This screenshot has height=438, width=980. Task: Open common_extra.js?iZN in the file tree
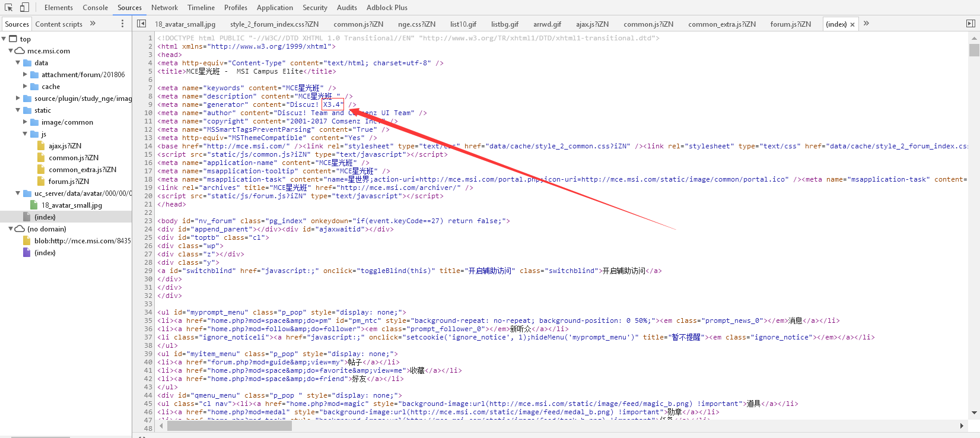(82, 170)
